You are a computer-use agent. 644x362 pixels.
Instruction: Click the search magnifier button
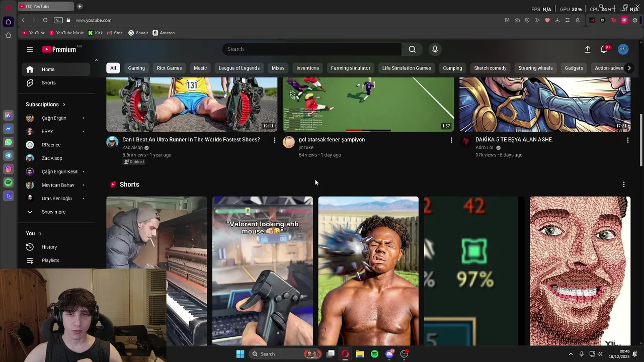tap(412, 49)
